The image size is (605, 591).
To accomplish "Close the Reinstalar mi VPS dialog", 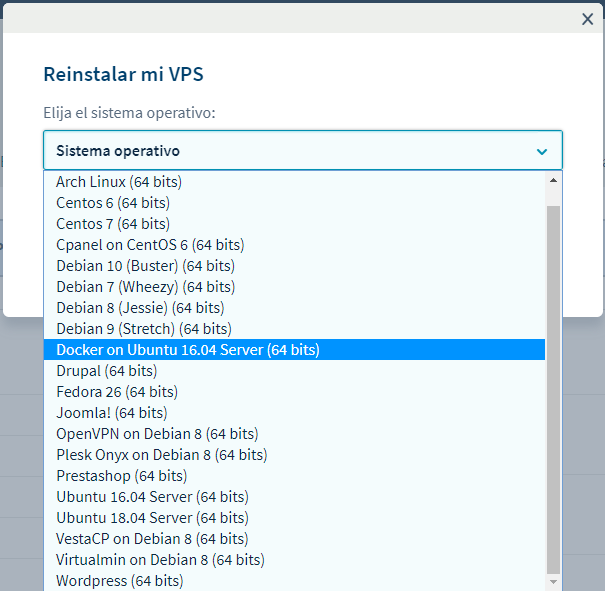I will [587, 19].
